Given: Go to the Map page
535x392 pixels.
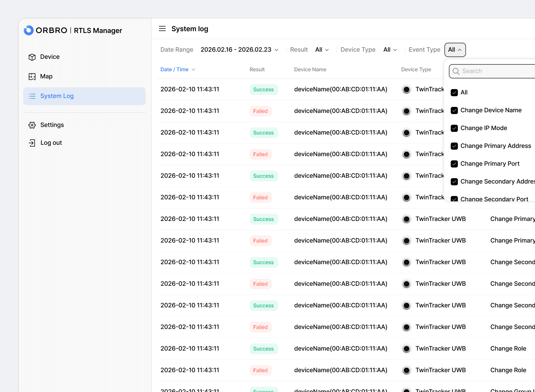Looking at the screenshot, I should (46, 77).
